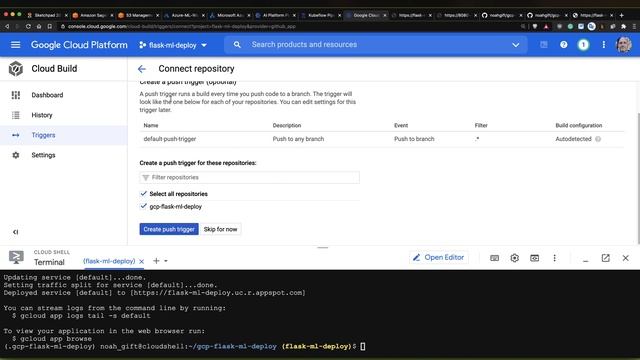The image size is (640, 360).
Task: Toggle the Cloud Shell on-screen keyboard
Action: 494,258
